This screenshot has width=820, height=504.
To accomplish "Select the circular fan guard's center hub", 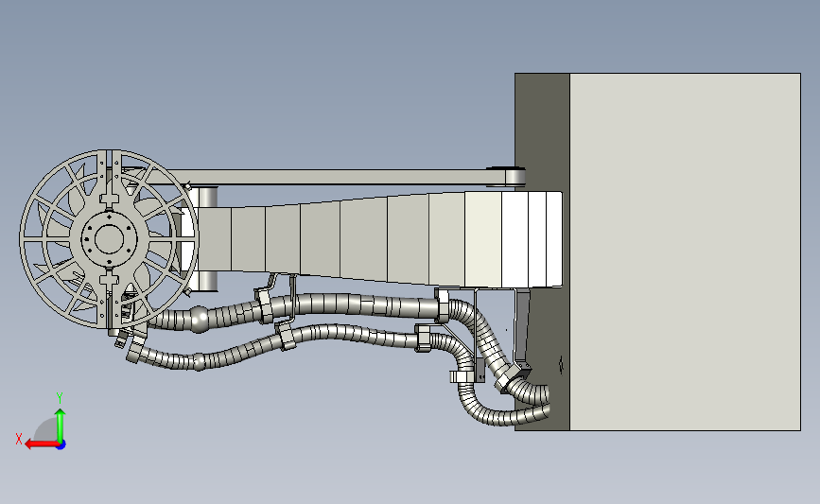I will pos(109,238).
